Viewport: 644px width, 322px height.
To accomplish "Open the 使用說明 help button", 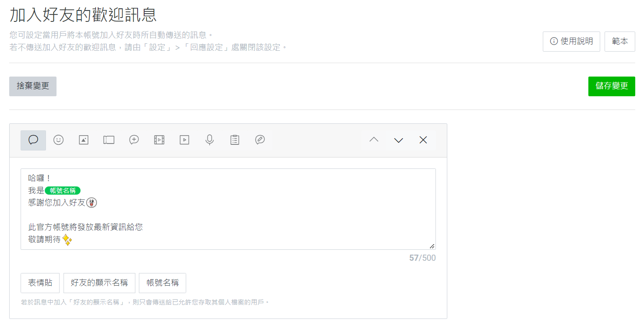I will pos(571,41).
